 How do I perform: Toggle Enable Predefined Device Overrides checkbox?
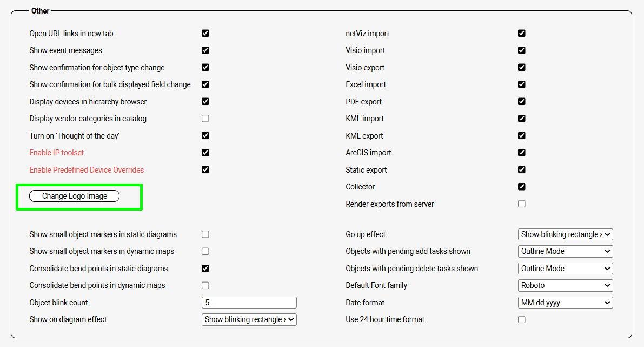[205, 169]
